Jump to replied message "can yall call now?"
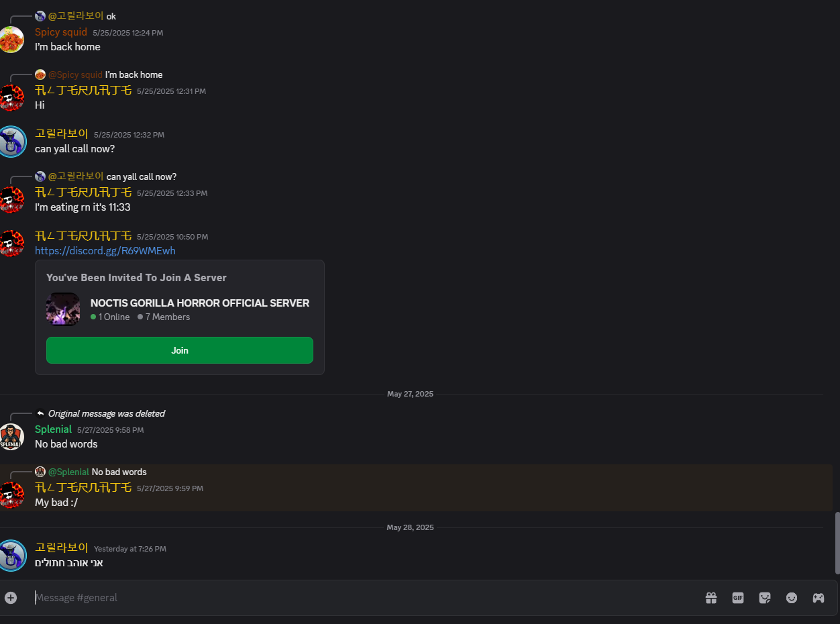The height and width of the screenshot is (624, 840). pos(142,176)
